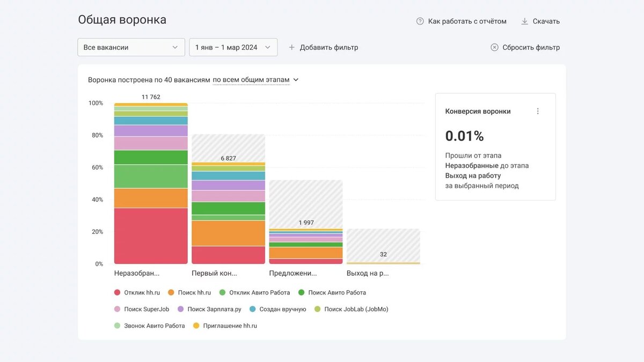
Task: Click Сбросить фильтр
Action: (531, 47)
